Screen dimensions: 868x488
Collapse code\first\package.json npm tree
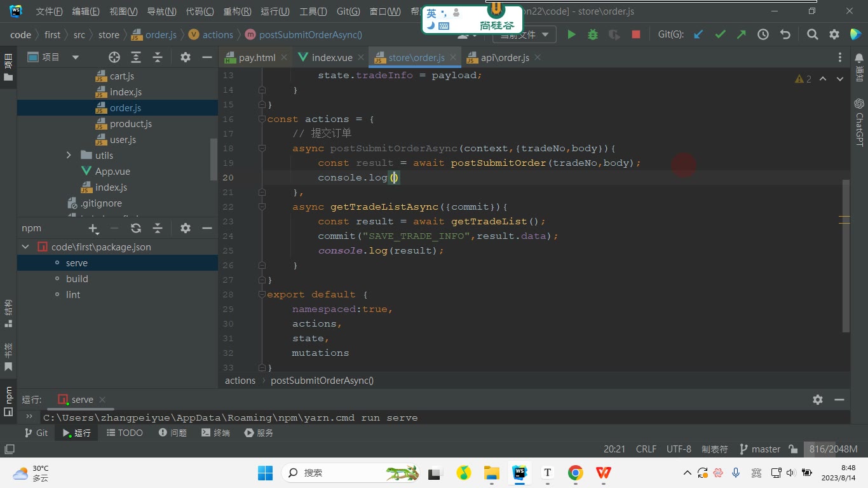pyautogui.click(x=25, y=247)
